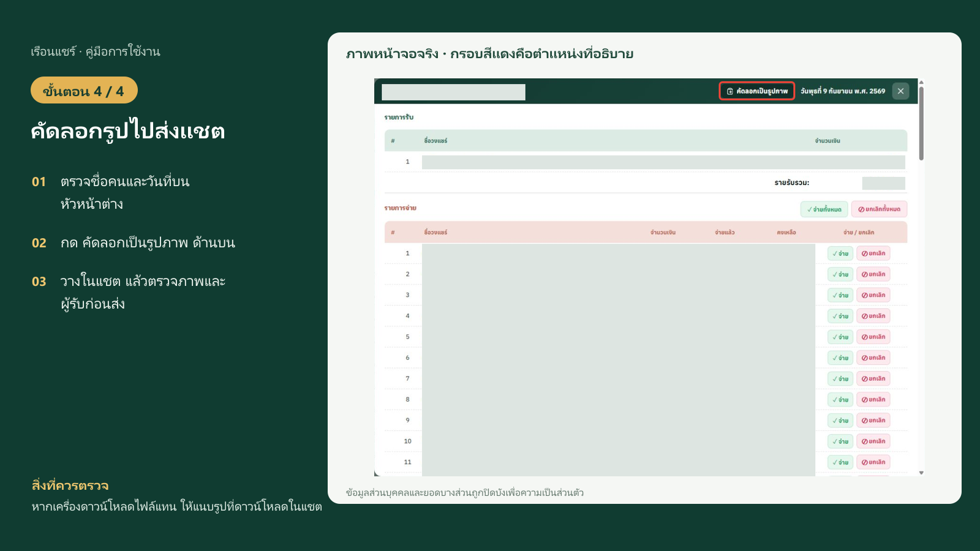The image size is (980, 551).
Task: Close the dialog with the X button
Action: coord(900,91)
